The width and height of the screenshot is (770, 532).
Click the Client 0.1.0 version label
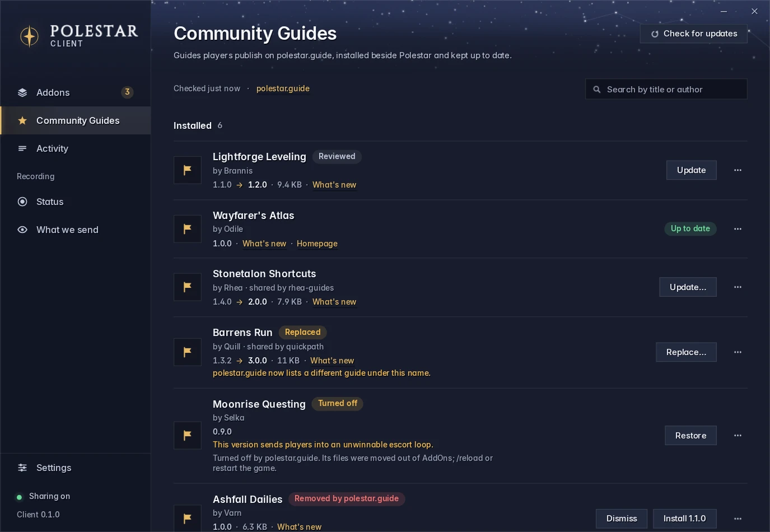click(38, 515)
